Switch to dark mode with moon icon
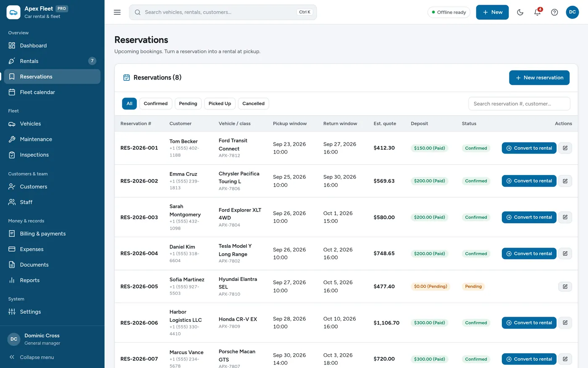 (x=520, y=12)
